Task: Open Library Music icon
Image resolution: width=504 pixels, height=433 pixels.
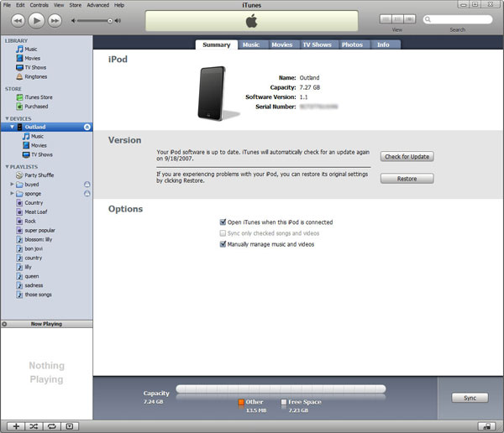Action: [19, 50]
